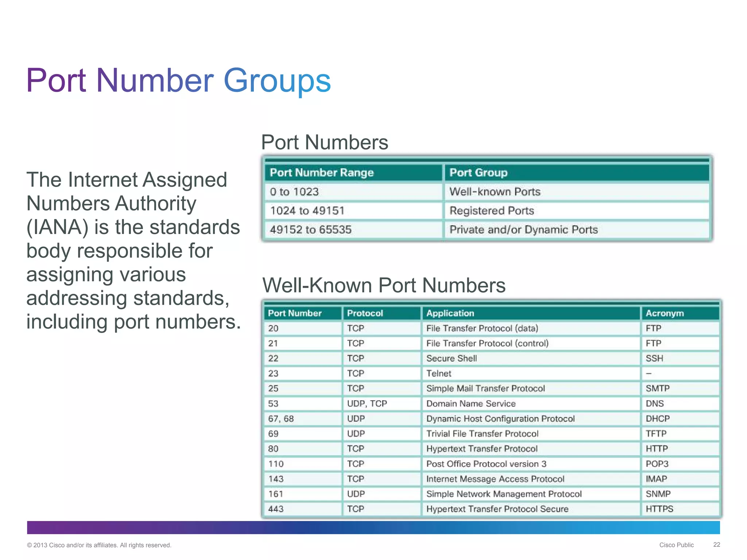Click the 'Secure Shell' application cell
The width and height of the screenshot is (747, 560).
click(x=531, y=358)
